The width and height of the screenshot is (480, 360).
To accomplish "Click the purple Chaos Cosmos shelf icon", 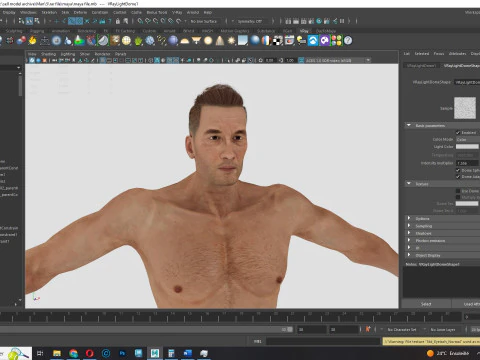I will (325, 41).
